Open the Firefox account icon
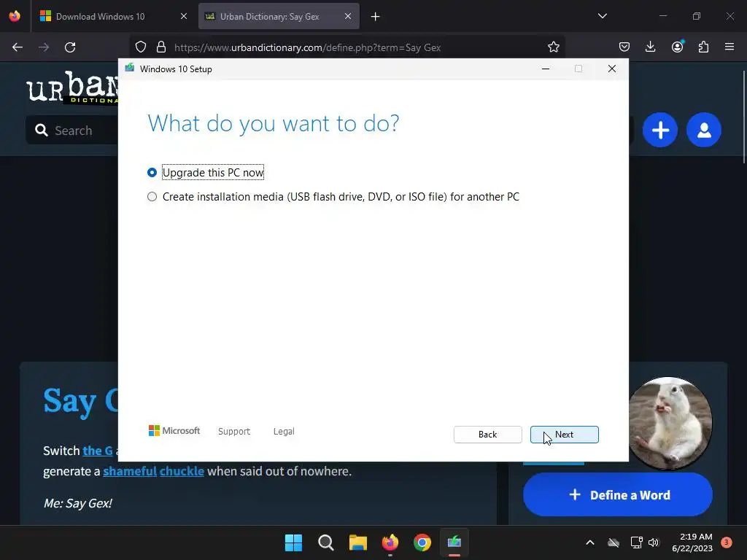Viewport: 747px width, 560px height. (x=677, y=47)
